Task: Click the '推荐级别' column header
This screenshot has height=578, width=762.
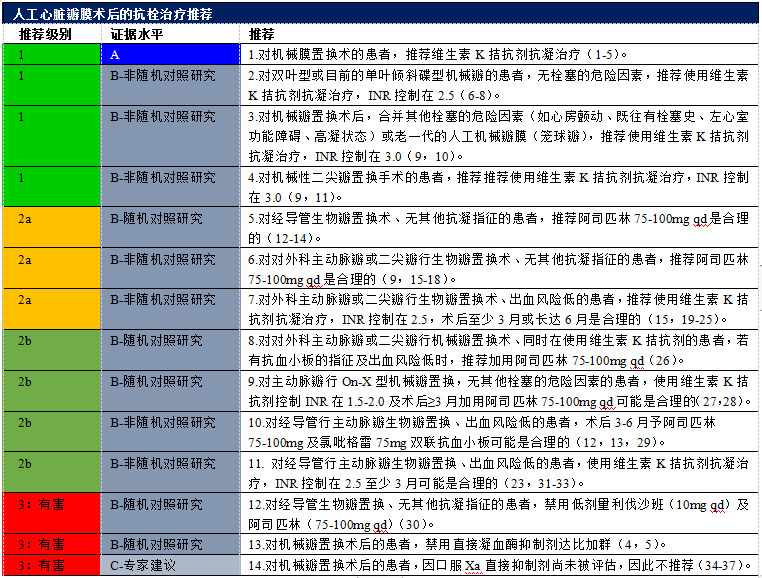Action: point(45,35)
